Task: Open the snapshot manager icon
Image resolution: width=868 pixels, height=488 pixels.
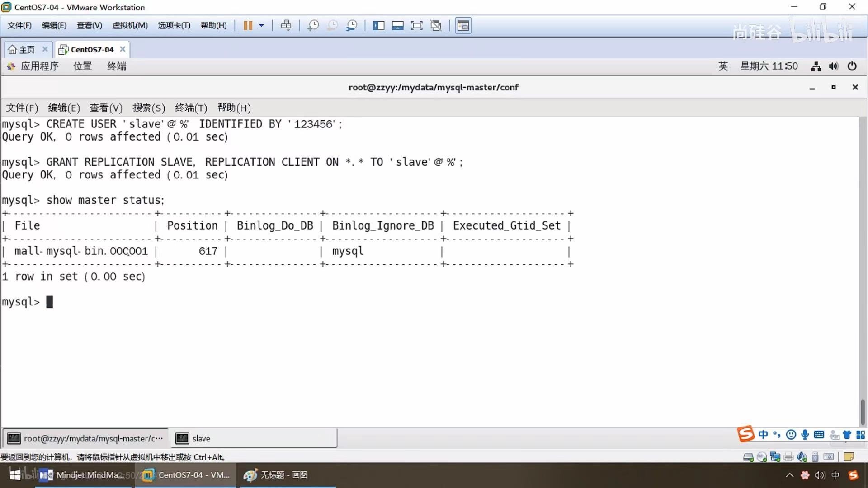Action: click(x=351, y=26)
